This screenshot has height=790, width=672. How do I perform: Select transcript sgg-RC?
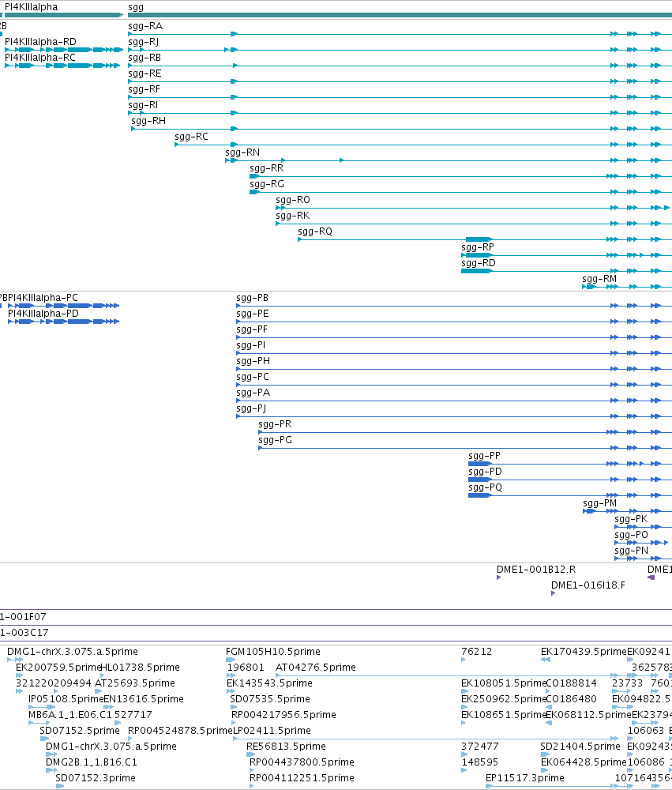191,137
